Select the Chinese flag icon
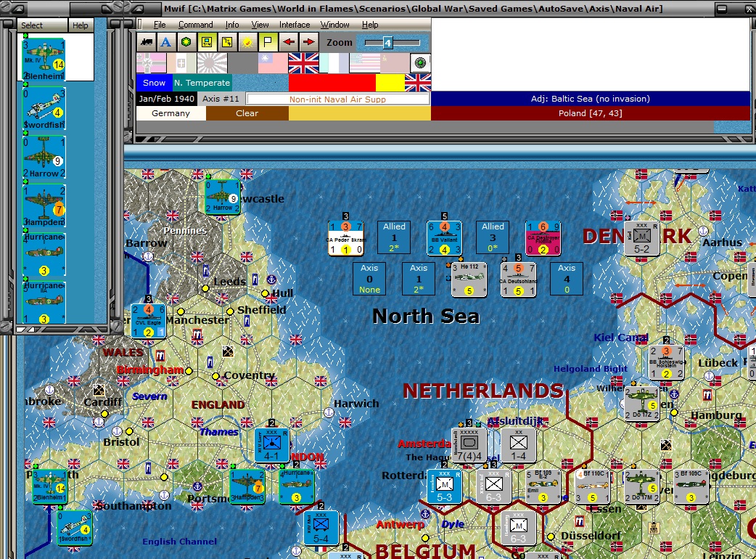The width and height of the screenshot is (756, 559). 272,63
